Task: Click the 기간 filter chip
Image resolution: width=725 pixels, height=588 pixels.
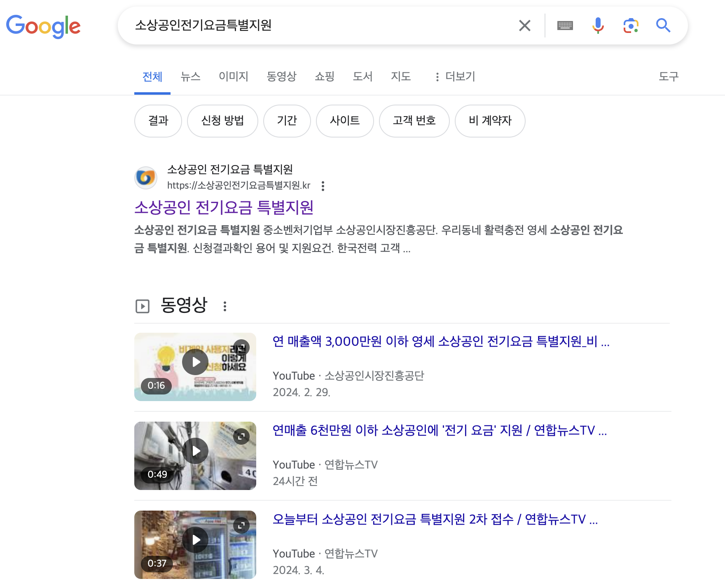Action: (287, 121)
